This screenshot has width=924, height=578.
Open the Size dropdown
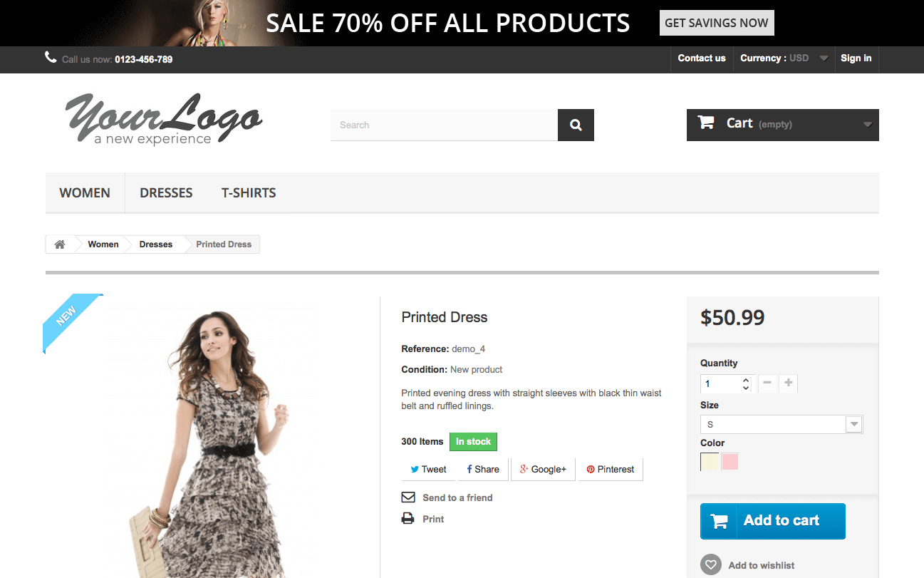(782, 425)
